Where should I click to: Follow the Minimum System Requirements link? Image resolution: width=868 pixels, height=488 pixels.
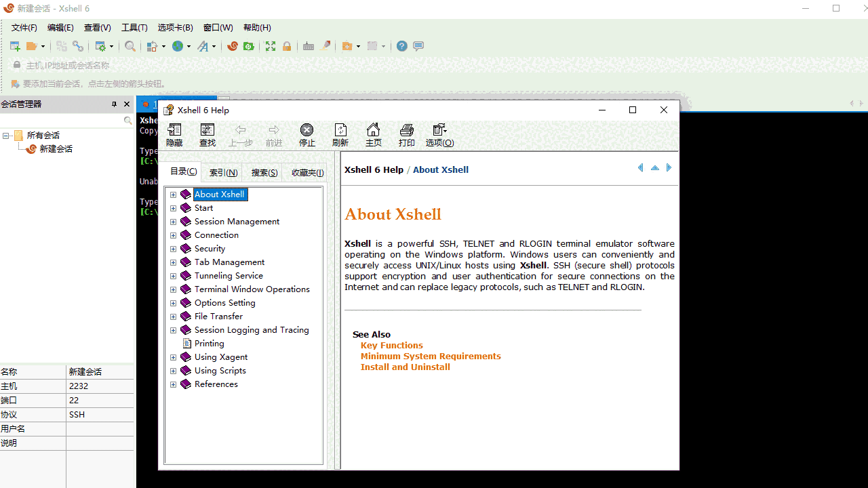(x=430, y=356)
